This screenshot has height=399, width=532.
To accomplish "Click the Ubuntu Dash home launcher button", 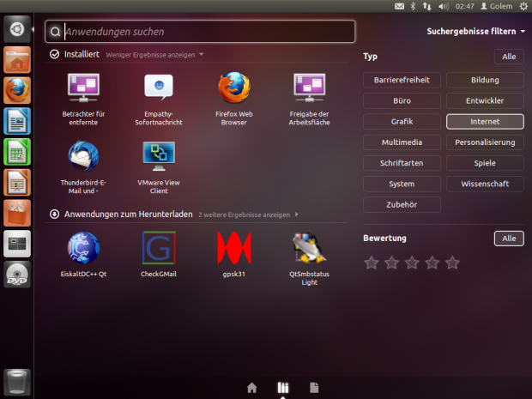I will point(17,29).
